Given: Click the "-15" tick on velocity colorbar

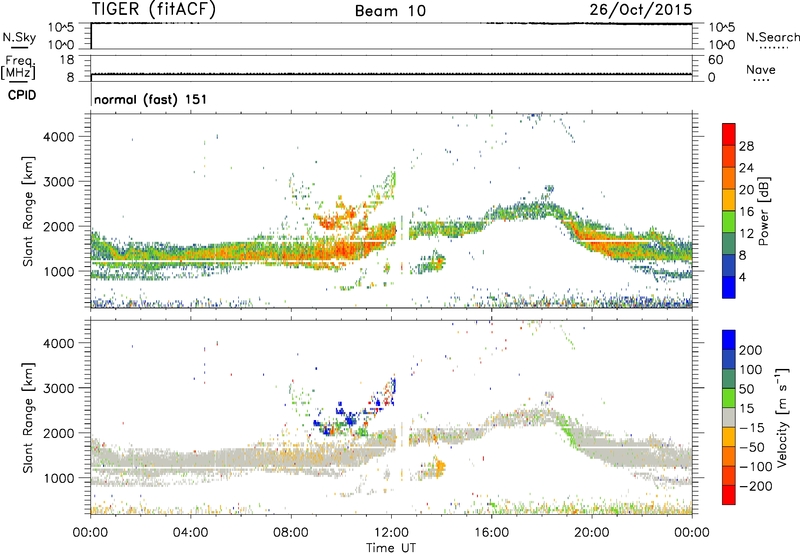Looking at the screenshot, I should [x=752, y=428].
